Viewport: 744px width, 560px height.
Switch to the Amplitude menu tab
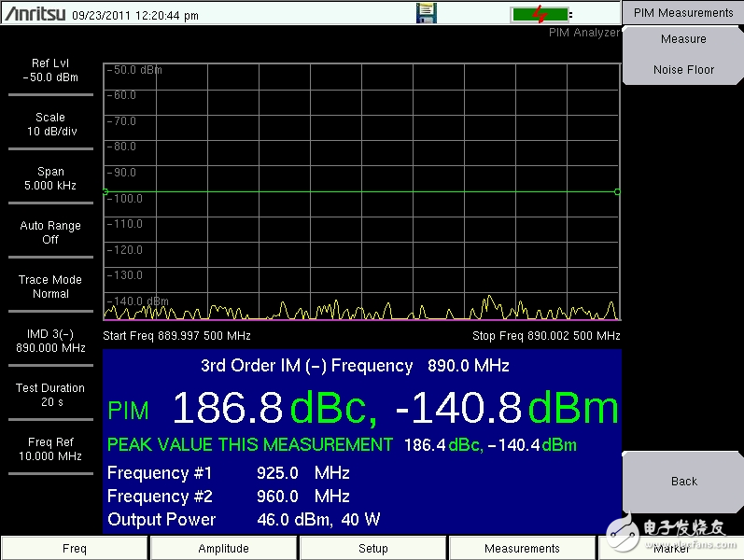coord(224,548)
